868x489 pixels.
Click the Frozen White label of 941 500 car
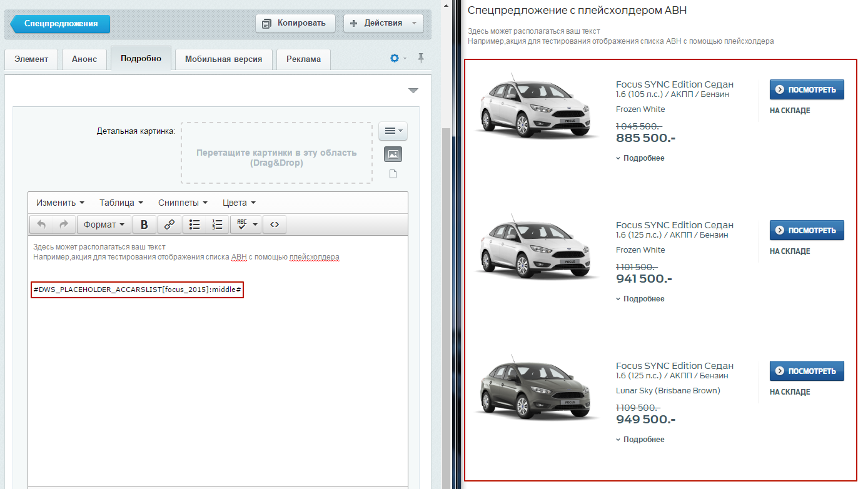640,250
